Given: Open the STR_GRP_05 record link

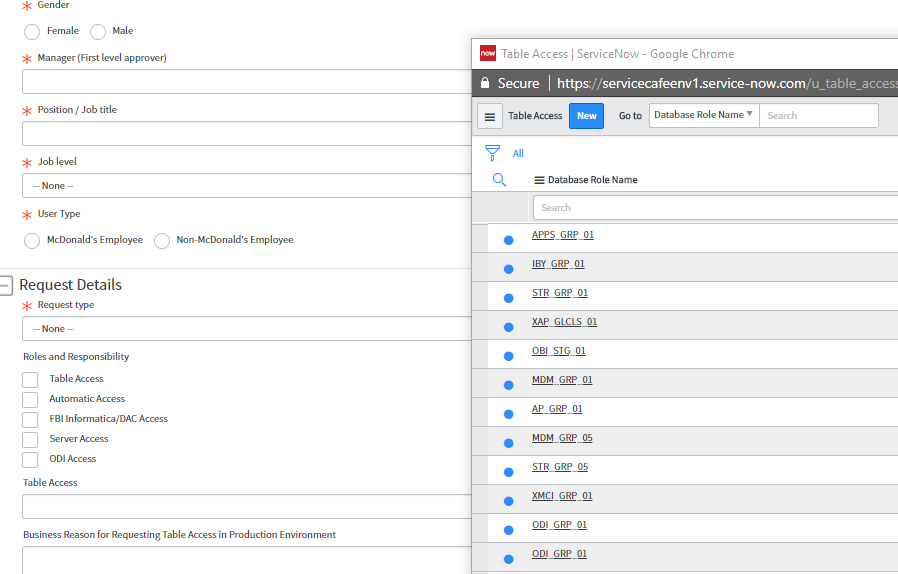Looking at the screenshot, I should click(x=560, y=467).
